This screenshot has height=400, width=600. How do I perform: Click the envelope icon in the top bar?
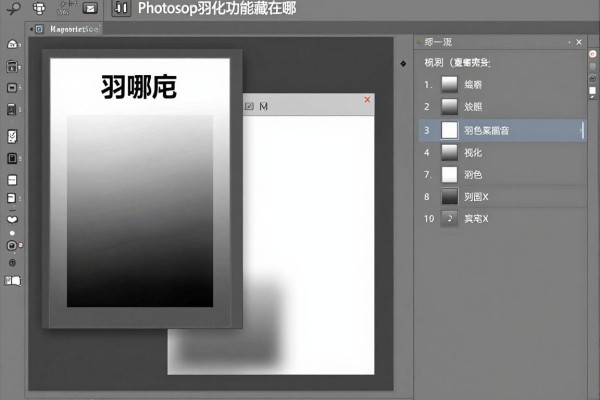click(x=90, y=8)
